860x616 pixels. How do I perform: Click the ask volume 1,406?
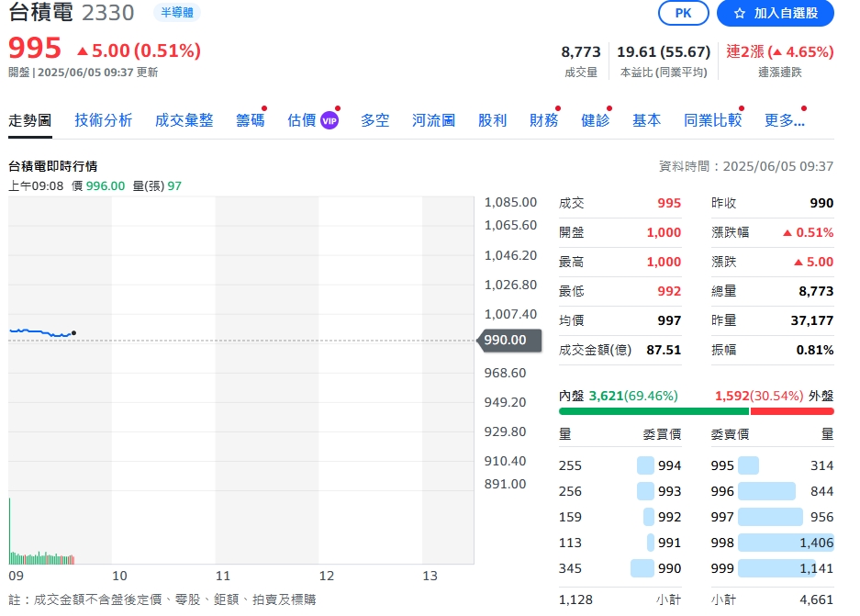click(x=816, y=543)
